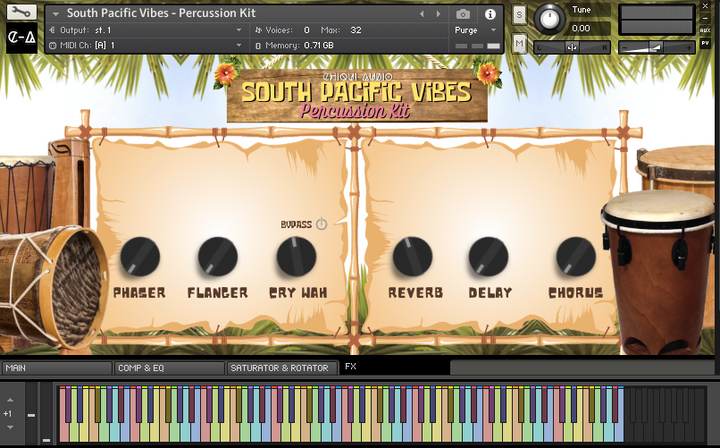Select the FX tab
Viewport: 720px width, 448px height.
pos(395,367)
